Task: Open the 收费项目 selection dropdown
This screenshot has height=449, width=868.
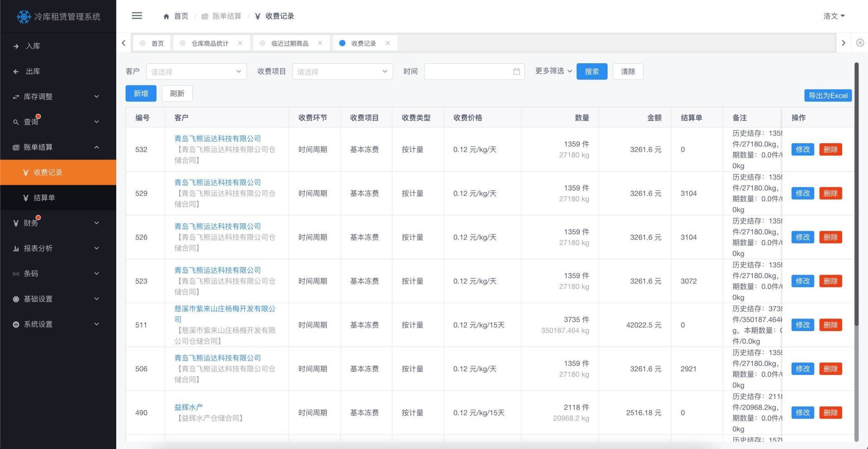Action: [x=342, y=71]
